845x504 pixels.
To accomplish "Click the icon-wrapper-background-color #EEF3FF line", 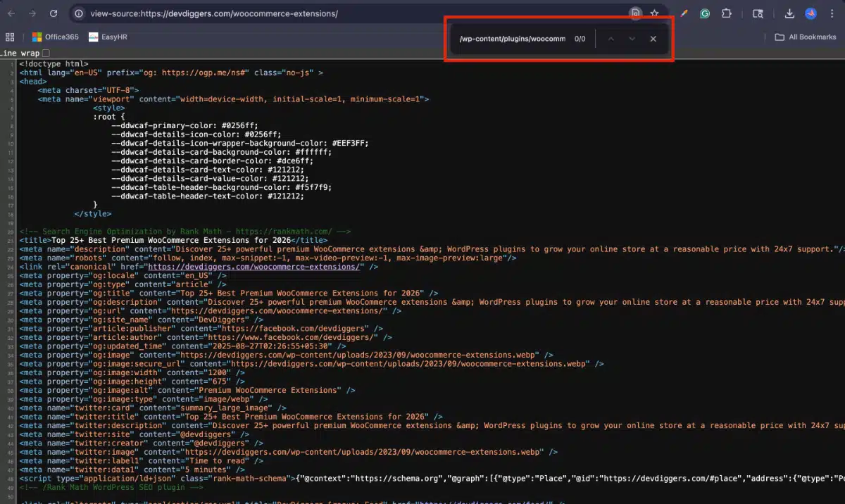I will (239, 143).
